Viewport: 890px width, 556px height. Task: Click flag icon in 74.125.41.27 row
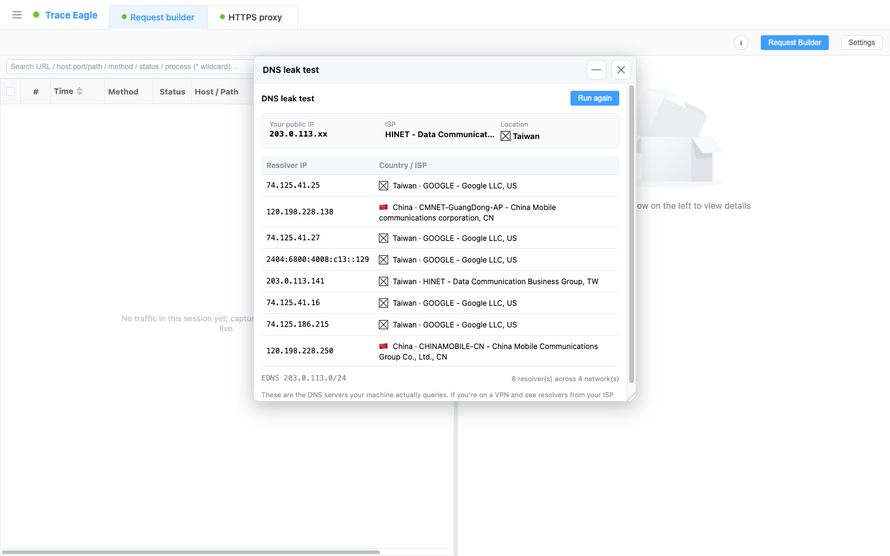coord(384,238)
